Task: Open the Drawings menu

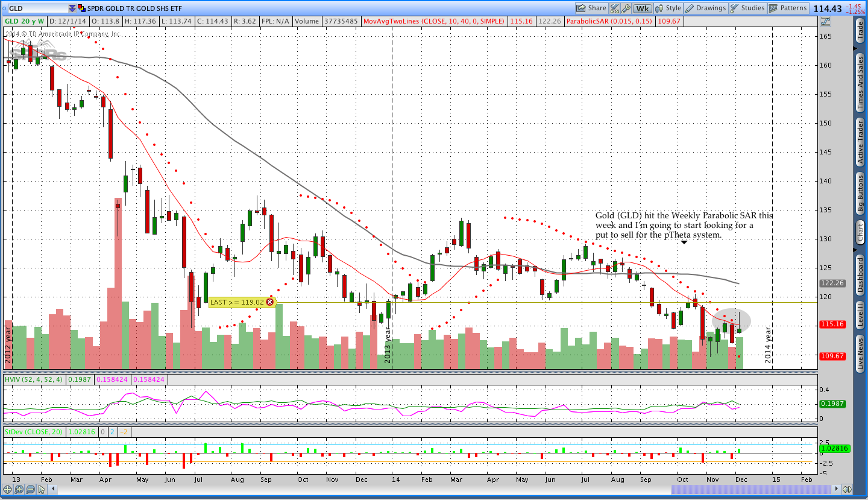Action: coord(706,8)
